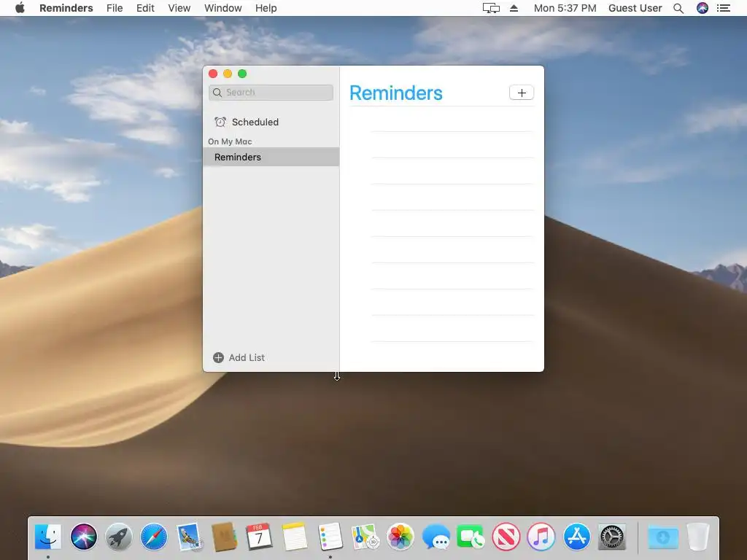This screenshot has height=560, width=747.
Task: Open Calendar from the Dock
Action: click(x=259, y=537)
